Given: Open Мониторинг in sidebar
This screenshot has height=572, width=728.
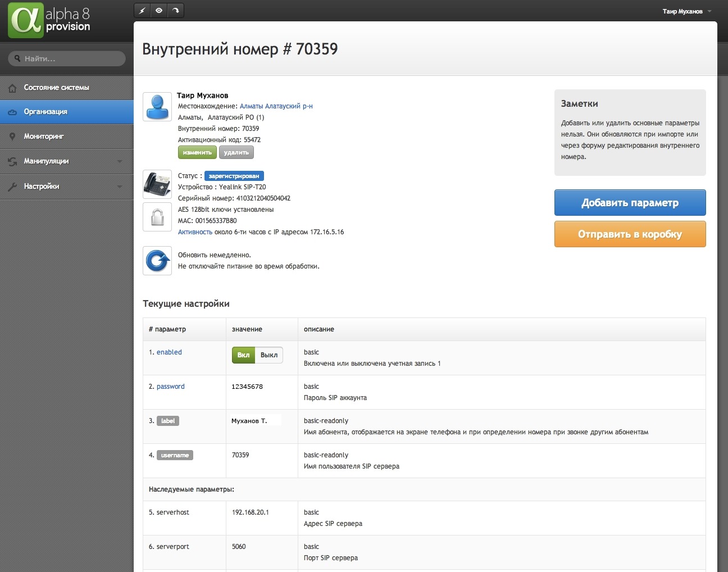Looking at the screenshot, I should (x=67, y=137).
